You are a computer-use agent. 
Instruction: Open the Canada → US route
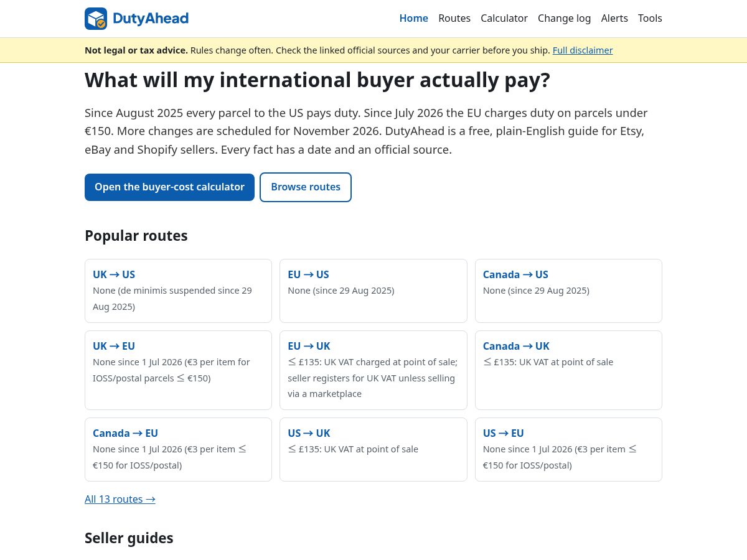coord(515,274)
